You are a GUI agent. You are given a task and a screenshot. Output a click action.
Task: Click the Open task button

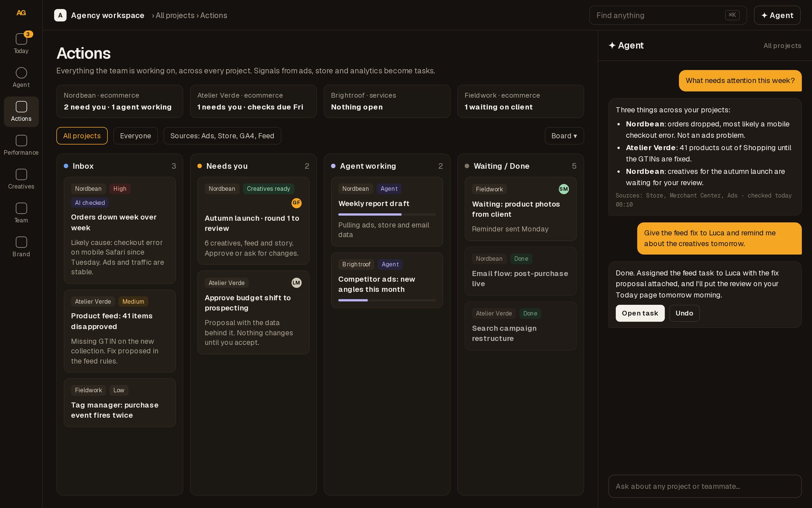[640, 313]
